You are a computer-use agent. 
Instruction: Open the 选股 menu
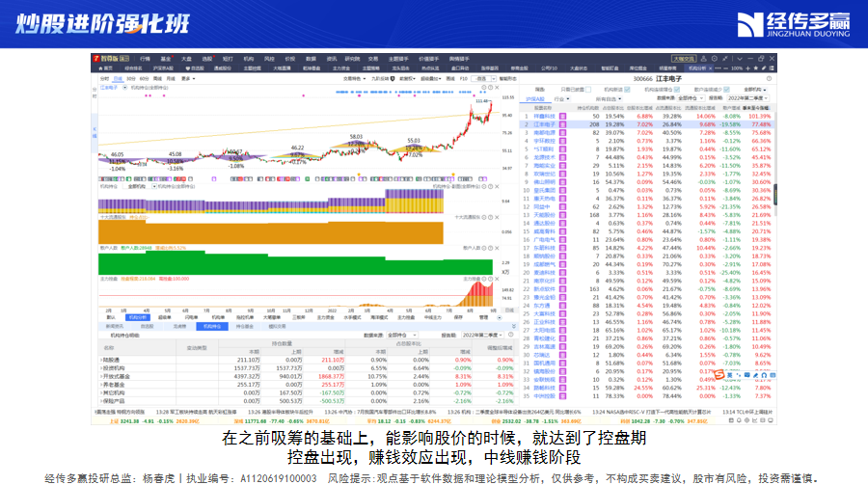pyautogui.click(x=207, y=58)
